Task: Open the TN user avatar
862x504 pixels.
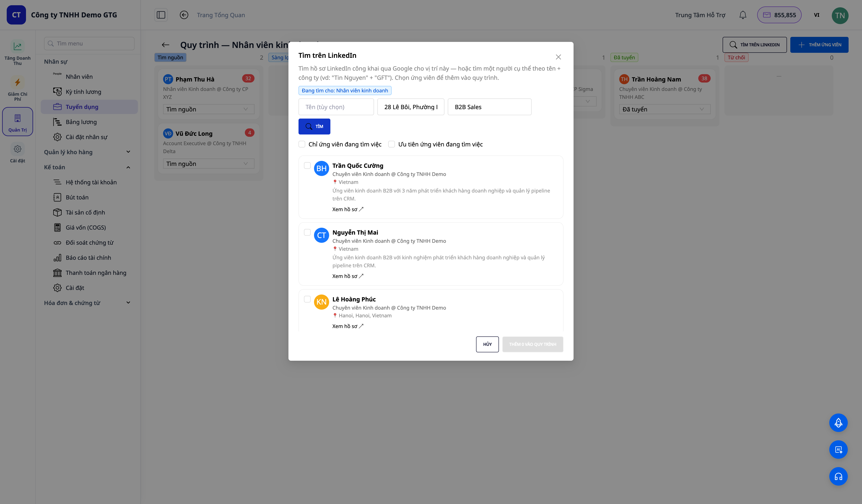Action: pyautogui.click(x=840, y=15)
